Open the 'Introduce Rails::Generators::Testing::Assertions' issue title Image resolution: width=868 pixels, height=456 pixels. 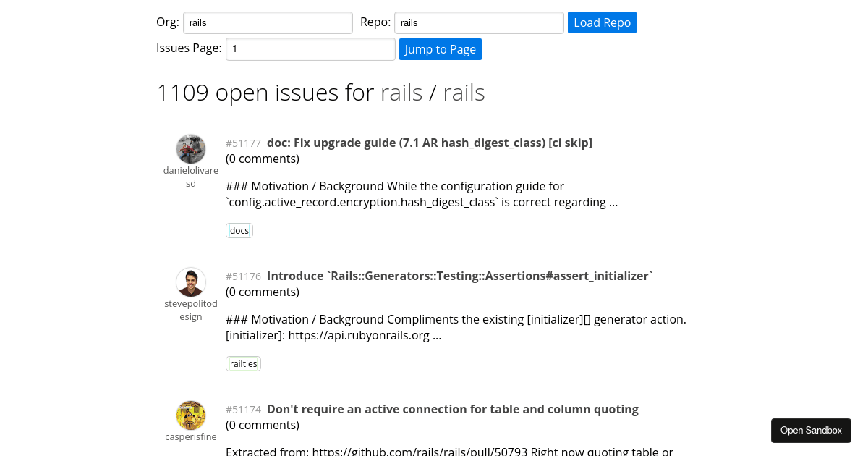click(x=459, y=276)
